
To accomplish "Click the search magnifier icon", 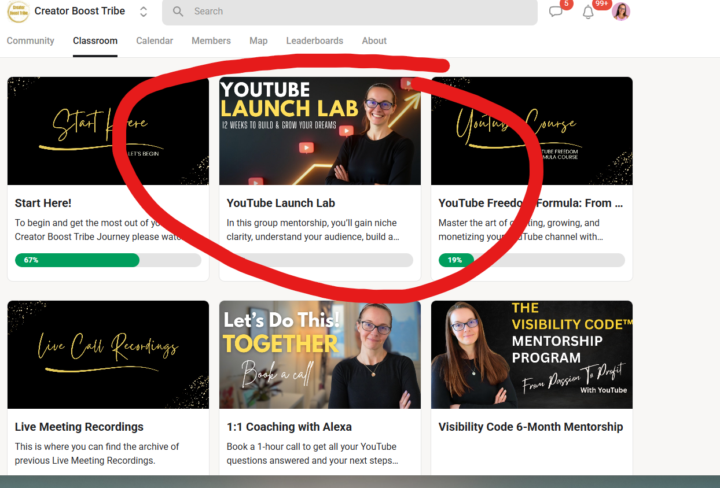I will click(178, 11).
